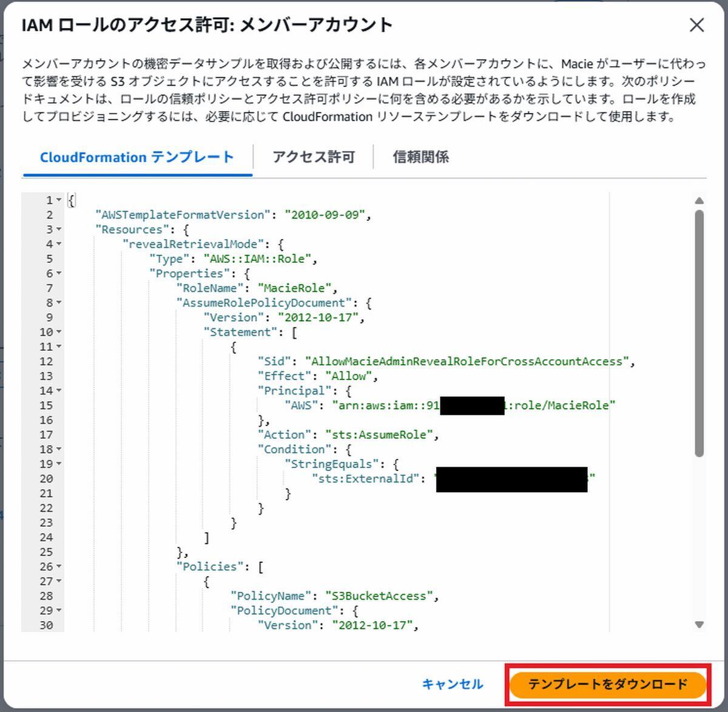Collapse the Principal fold on line 14

tap(59, 391)
